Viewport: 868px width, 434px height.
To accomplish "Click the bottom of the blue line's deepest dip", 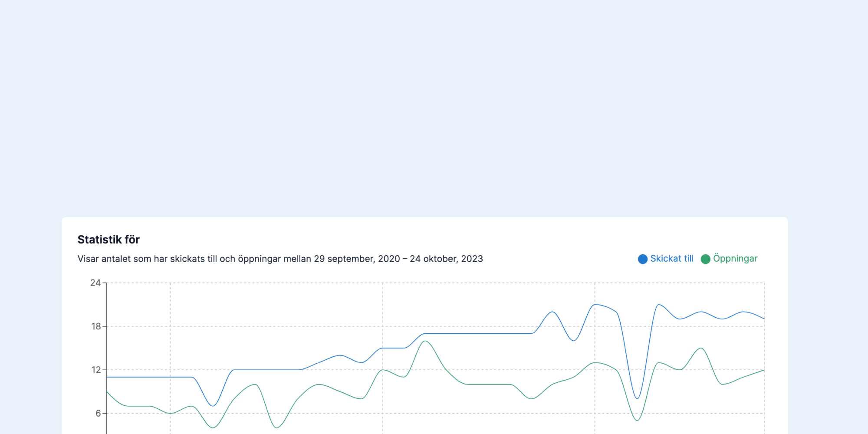I will pyautogui.click(x=637, y=398).
